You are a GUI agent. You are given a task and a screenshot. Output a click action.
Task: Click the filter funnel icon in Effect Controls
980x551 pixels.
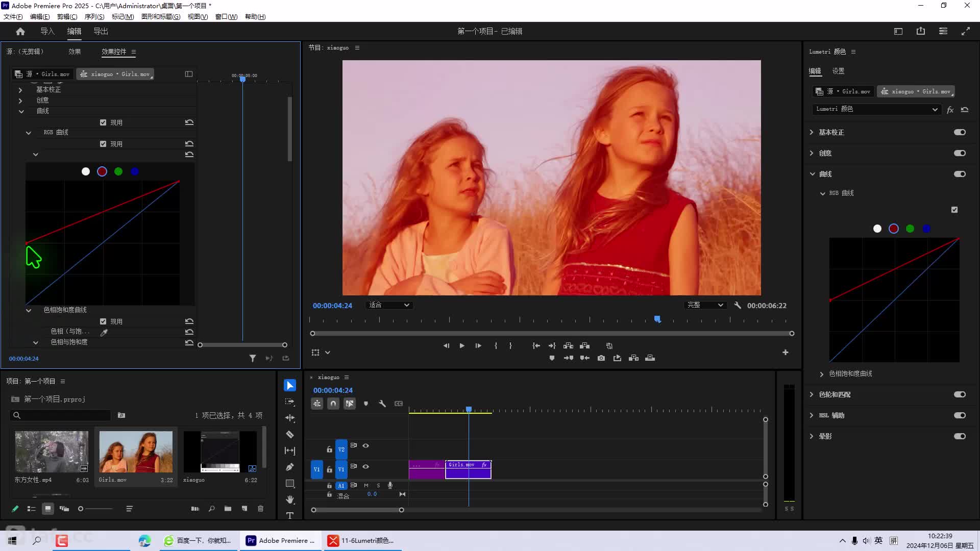click(253, 358)
